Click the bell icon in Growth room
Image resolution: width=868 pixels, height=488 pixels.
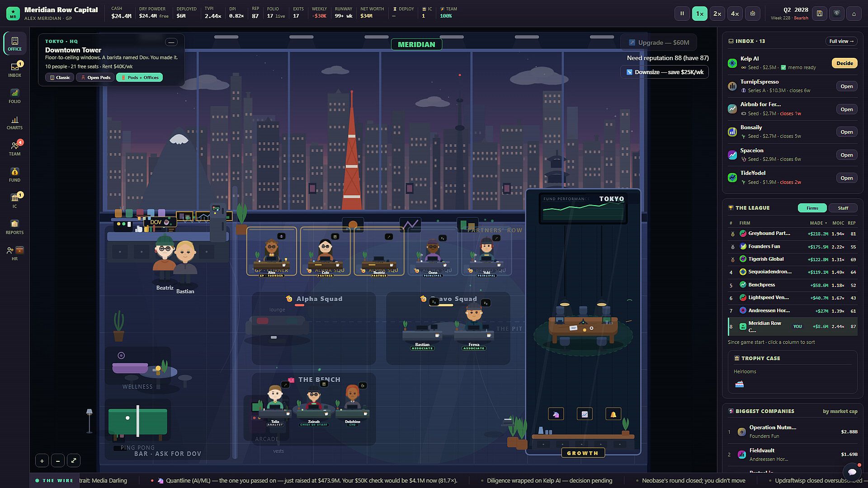click(x=613, y=414)
